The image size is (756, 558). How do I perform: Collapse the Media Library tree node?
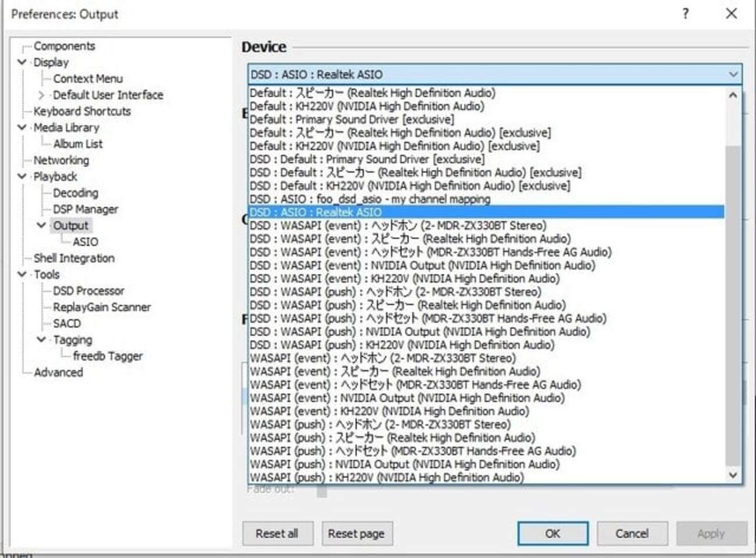[22, 127]
